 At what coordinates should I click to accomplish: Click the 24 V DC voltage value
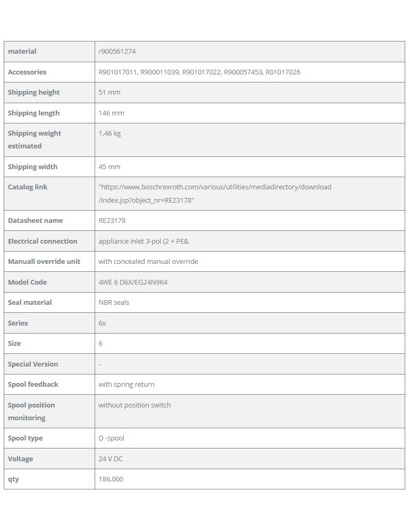coord(111,459)
